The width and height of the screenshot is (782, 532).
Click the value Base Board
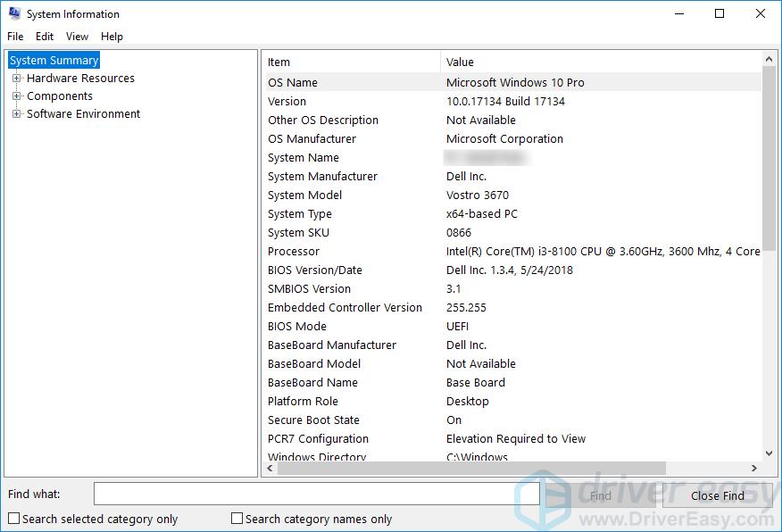[476, 383]
